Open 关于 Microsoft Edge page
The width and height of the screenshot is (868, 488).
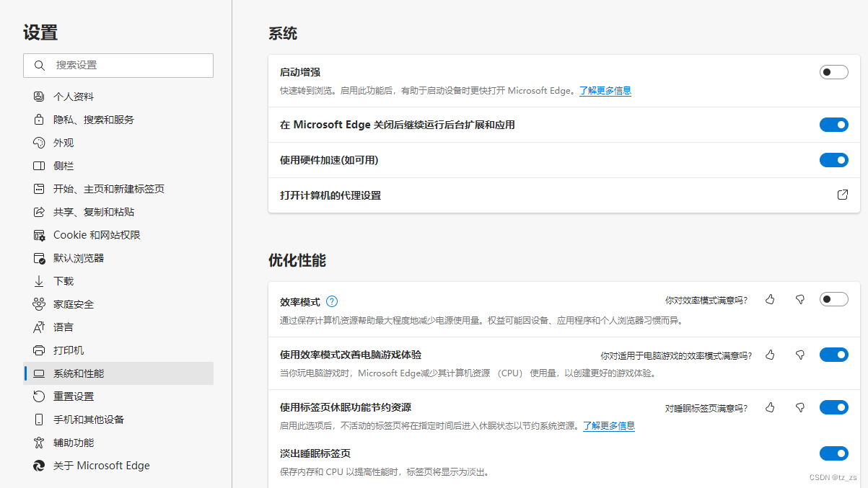[118, 466]
